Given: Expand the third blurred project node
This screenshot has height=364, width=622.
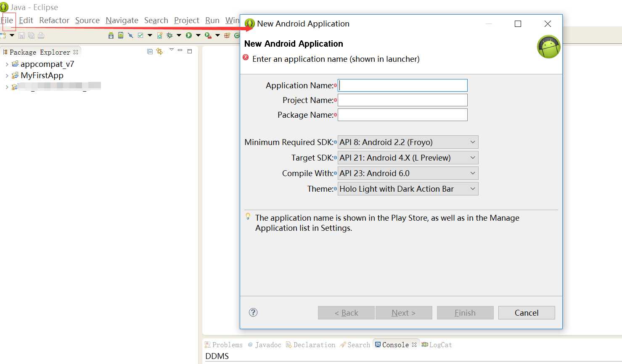Looking at the screenshot, I should [7, 87].
